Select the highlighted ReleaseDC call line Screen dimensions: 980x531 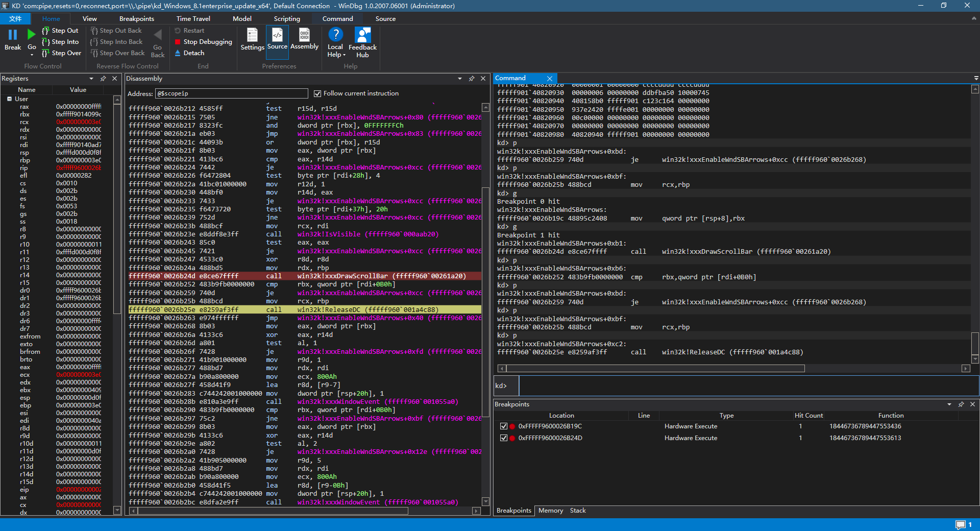pyautogui.click(x=305, y=310)
